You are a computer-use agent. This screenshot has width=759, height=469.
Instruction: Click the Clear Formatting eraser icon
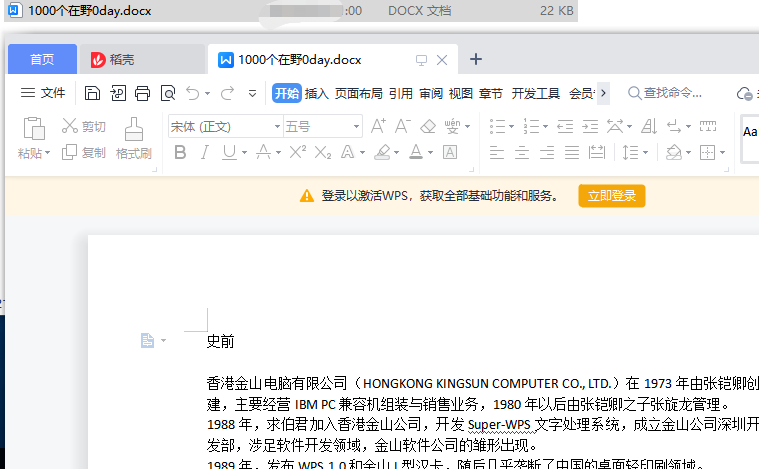(x=428, y=126)
